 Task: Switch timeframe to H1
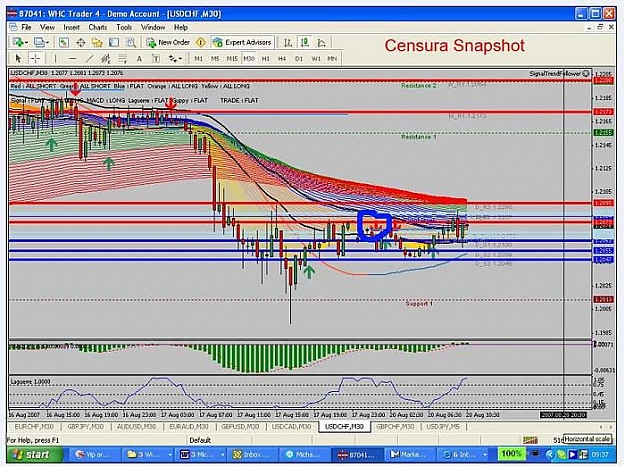point(265,59)
